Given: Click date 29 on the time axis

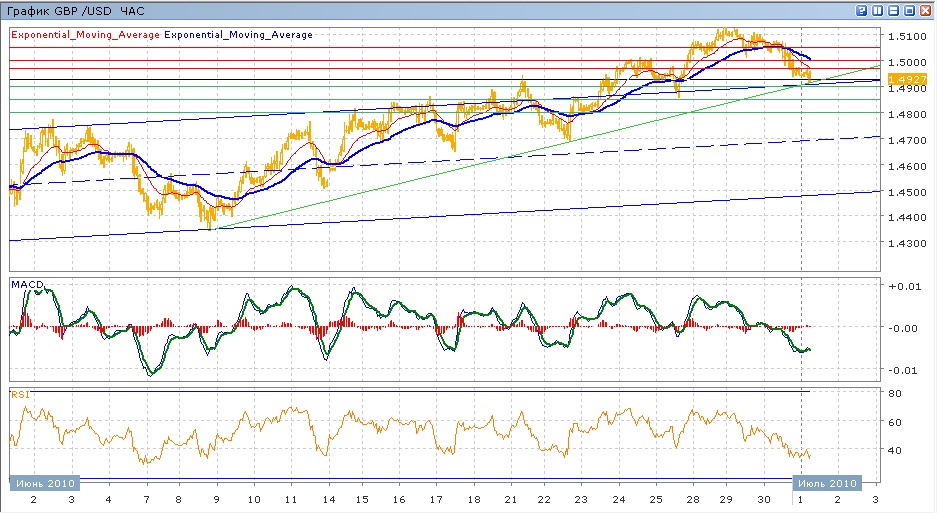Looking at the screenshot, I should [725, 499].
